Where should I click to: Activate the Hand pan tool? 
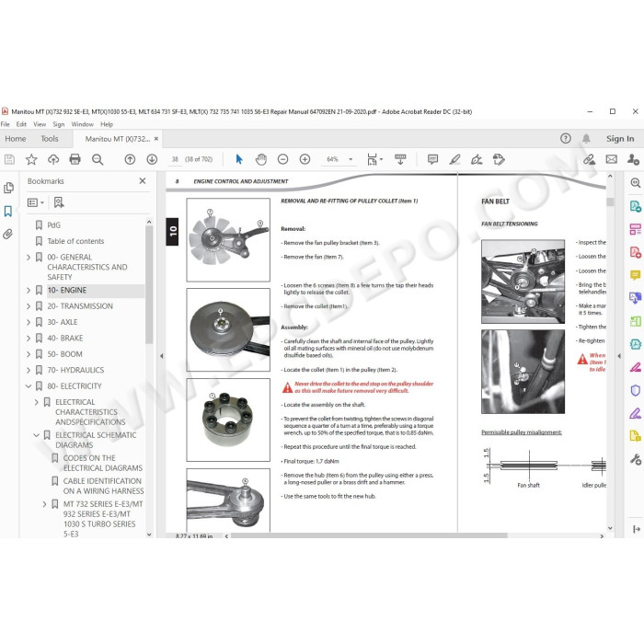click(261, 159)
